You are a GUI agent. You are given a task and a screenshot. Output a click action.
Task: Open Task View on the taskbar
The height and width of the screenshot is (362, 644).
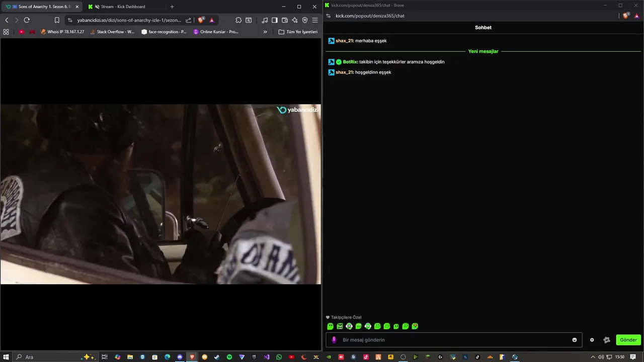(105, 357)
